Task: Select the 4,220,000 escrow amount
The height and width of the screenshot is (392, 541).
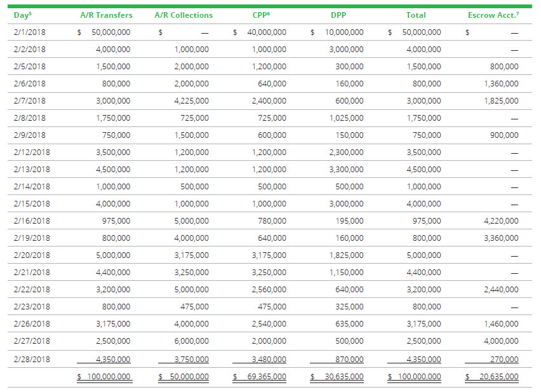Action: point(501,220)
